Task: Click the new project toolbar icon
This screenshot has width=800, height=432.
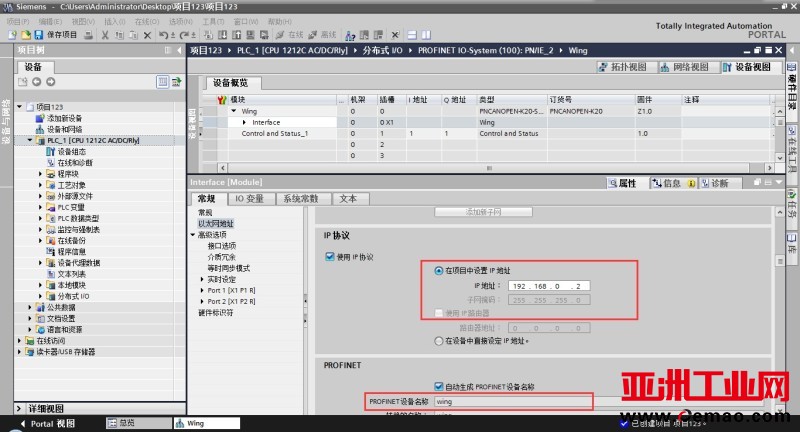Action: tap(12, 35)
